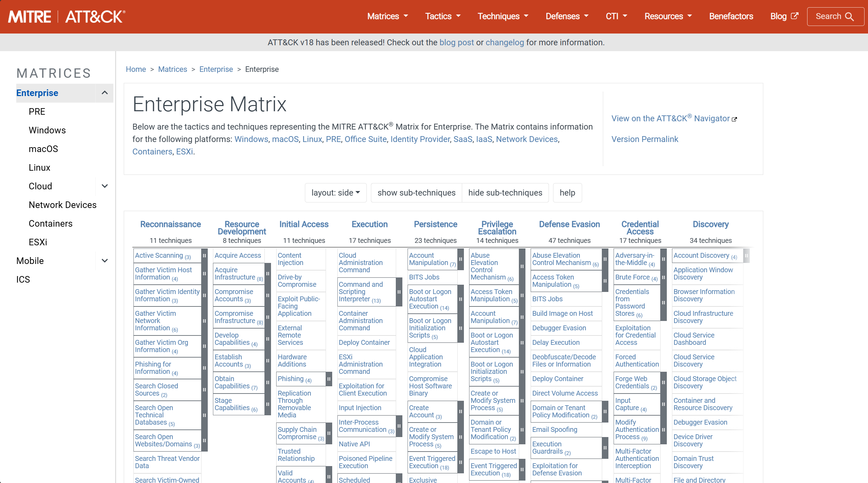Click the external-link icon next to ATT&CK Navigator
Image resolution: width=868 pixels, height=483 pixels.
coord(734,119)
